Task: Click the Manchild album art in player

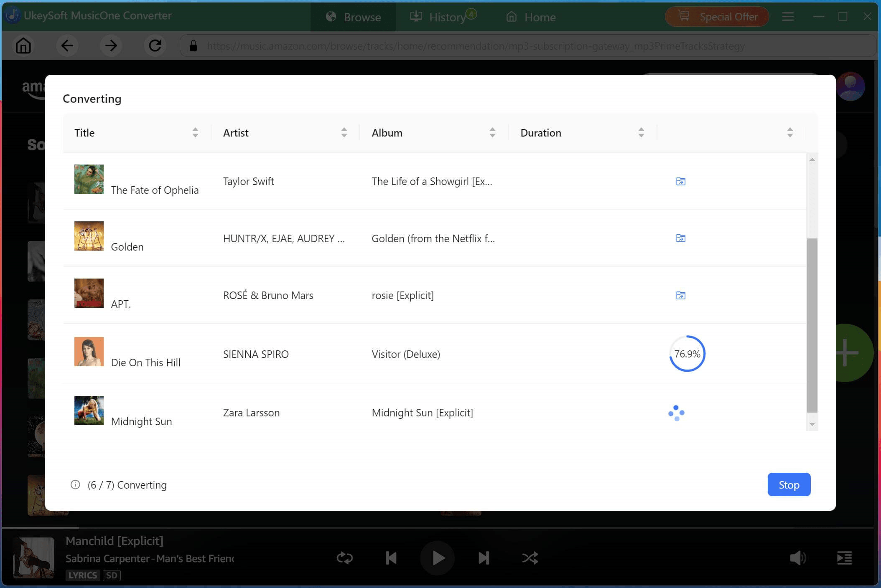Action: [x=33, y=558]
